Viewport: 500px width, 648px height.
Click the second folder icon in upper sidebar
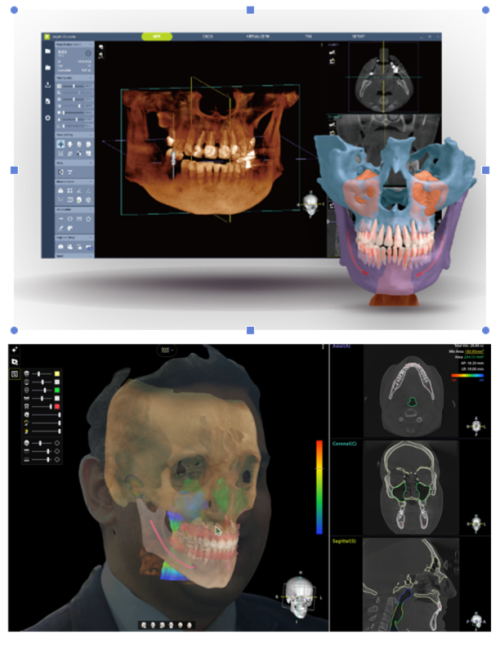(48, 68)
